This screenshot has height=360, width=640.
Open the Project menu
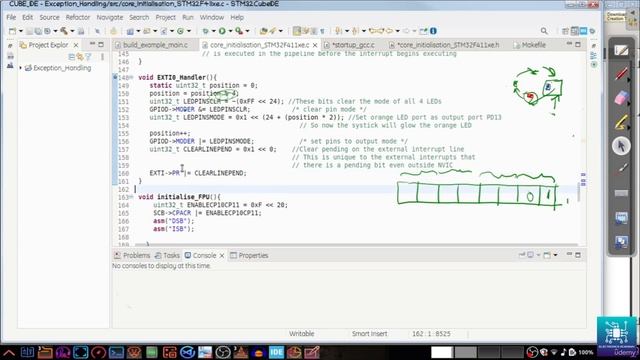(x=165, y=18)
